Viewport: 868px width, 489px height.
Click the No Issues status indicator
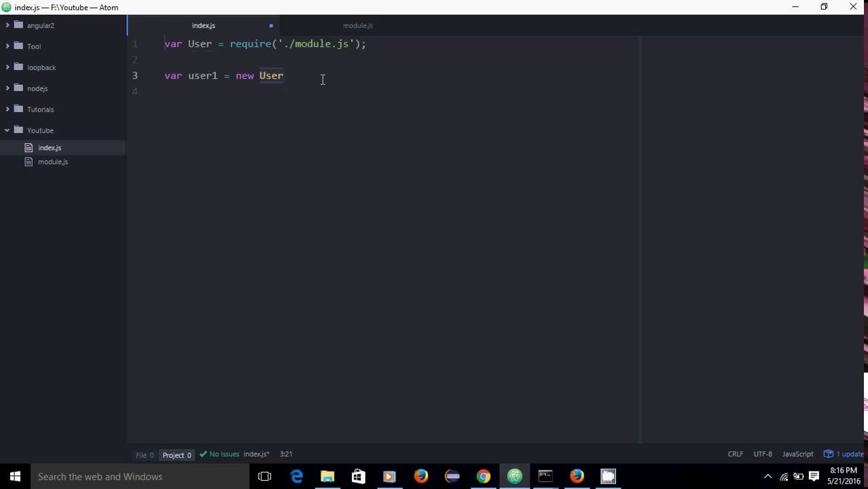224,454
